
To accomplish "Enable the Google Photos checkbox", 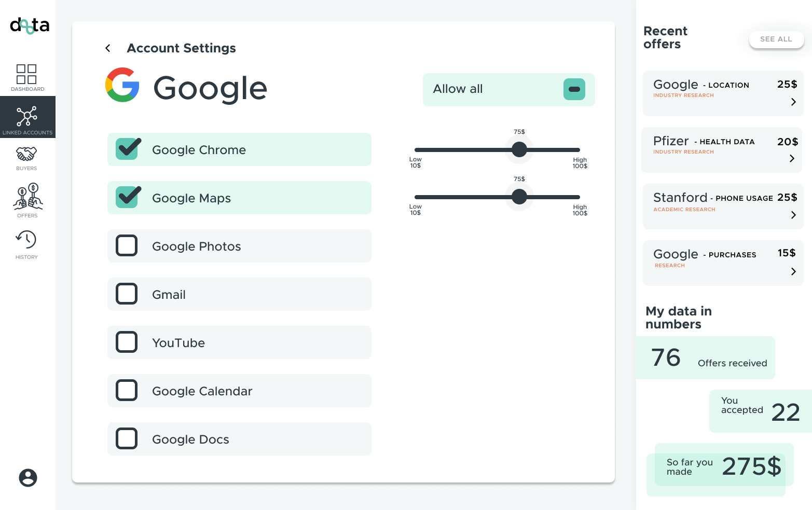I will (x=127, y=246).
